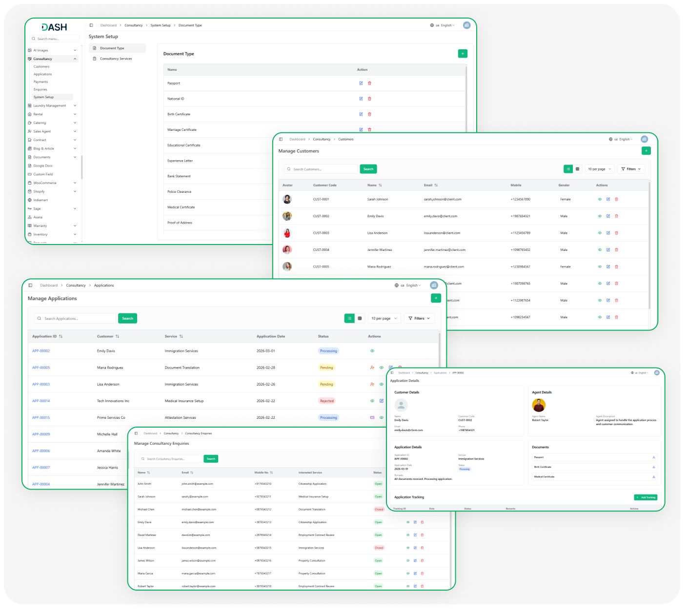Screen dimensions: 687x616
Task: Click the Search Customers input field
Action: tap(322, 169)
